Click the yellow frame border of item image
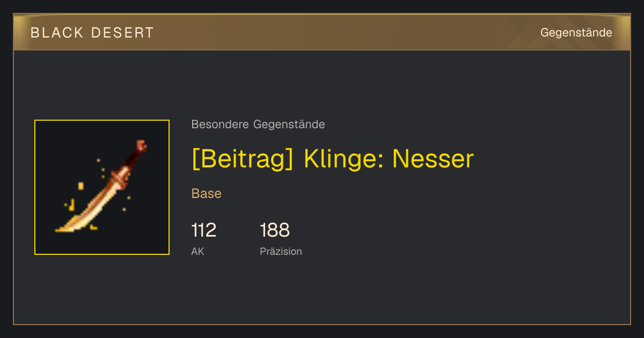Screen dimensions: 644x338 [102, 120]
